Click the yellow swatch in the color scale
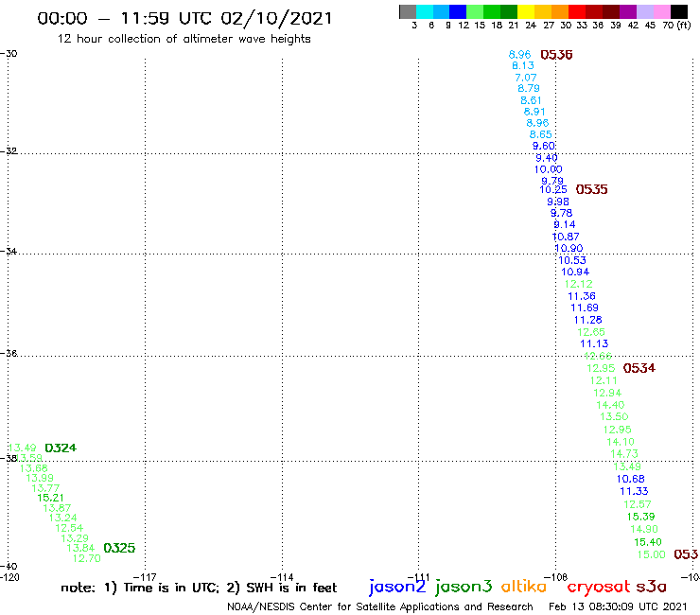Screen dimensions: 700x615 point(526,11)
